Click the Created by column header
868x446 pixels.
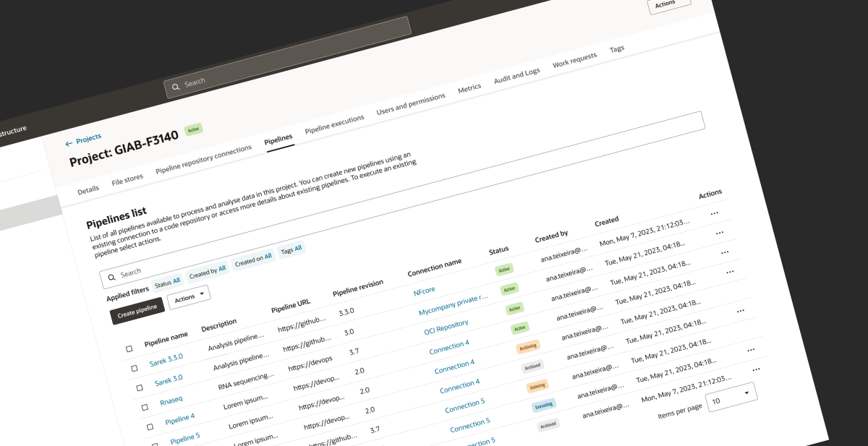(x=551, y=236)
